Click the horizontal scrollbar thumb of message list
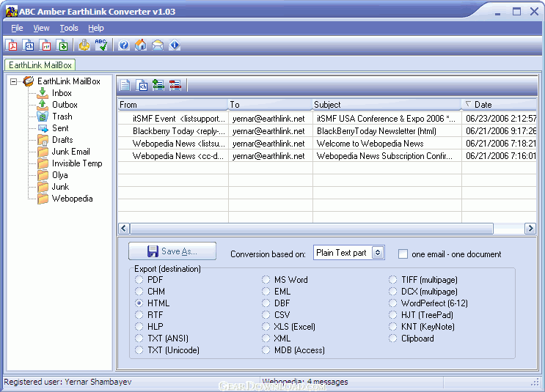This screenshot has width=545, height=392. (312, 229)
